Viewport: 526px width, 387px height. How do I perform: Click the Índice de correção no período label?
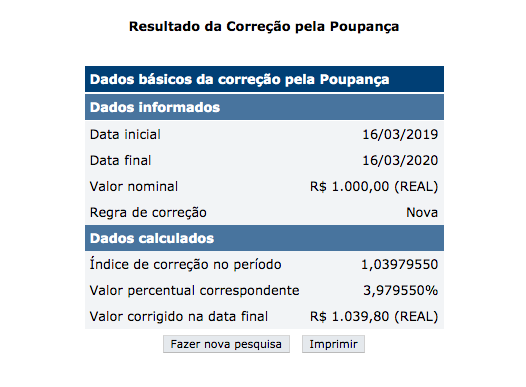tap(186, 264)
